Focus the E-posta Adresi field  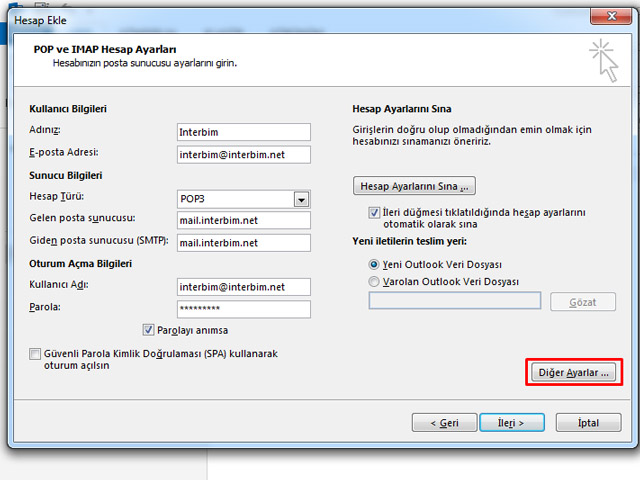pyautogui.click(x=243, y=154)
